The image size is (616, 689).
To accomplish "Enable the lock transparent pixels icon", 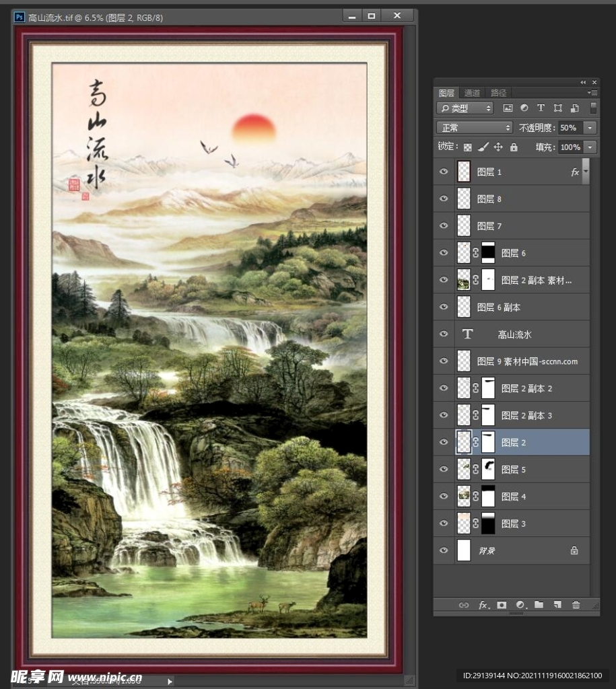I will pos(468,147).
